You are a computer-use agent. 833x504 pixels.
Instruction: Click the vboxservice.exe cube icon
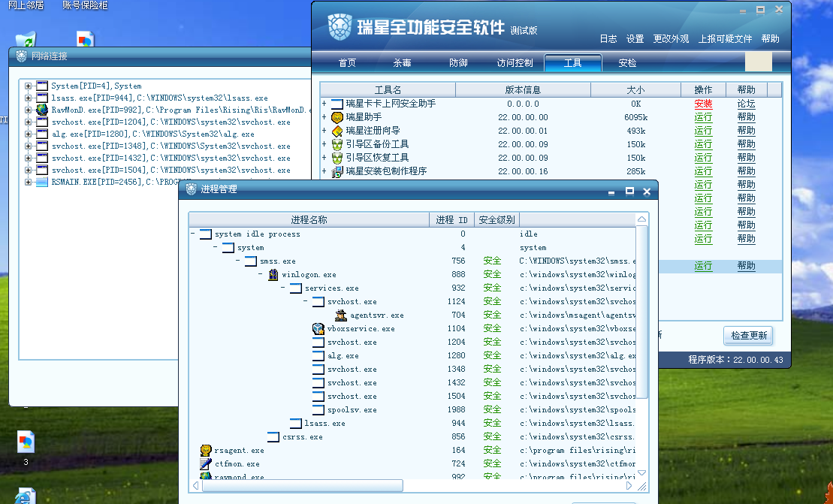pyautogui.click(x=318, y=329)
